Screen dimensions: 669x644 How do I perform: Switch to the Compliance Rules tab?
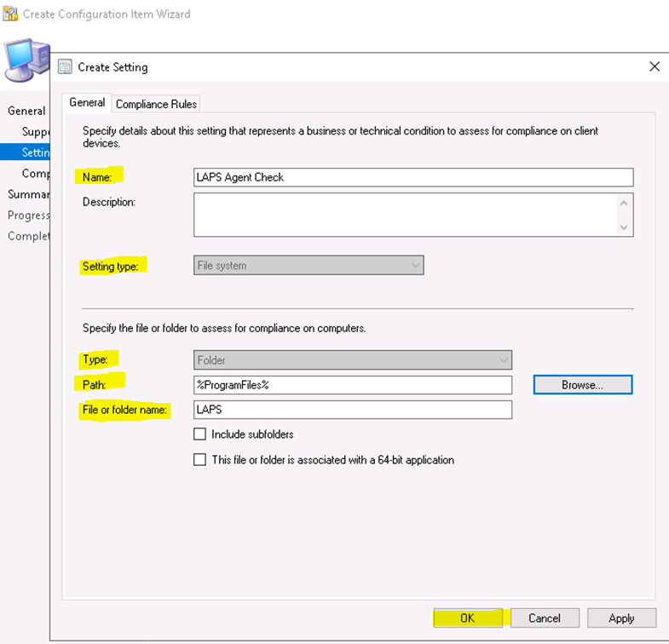[x=156, y=104]
